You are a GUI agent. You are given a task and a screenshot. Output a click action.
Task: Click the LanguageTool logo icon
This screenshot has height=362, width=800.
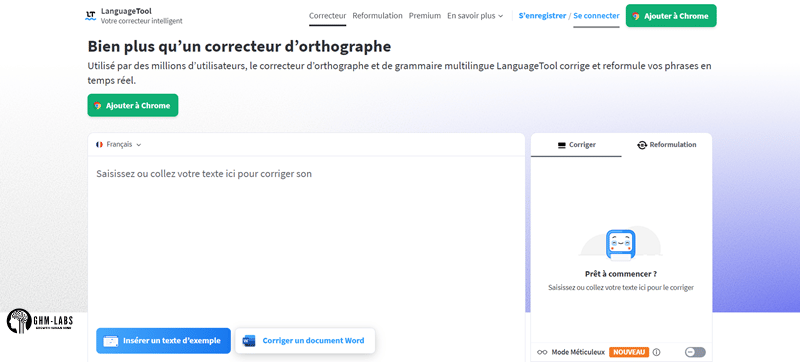click(x=90, y=15)
